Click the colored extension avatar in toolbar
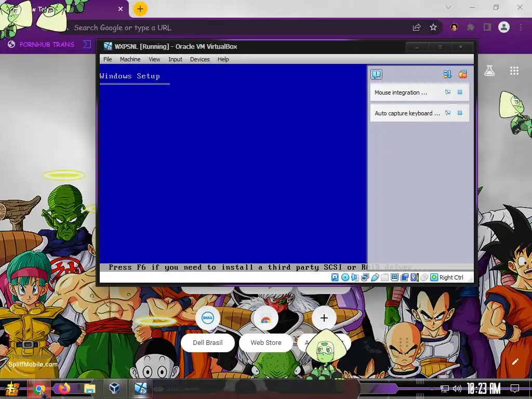532x399 pixels. [454, 27]
